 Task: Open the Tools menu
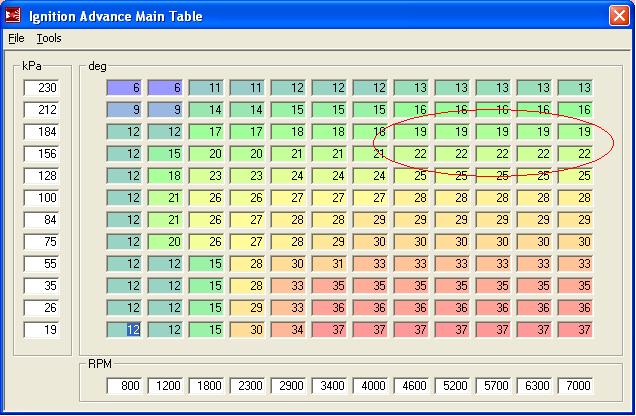click(49, 38)
